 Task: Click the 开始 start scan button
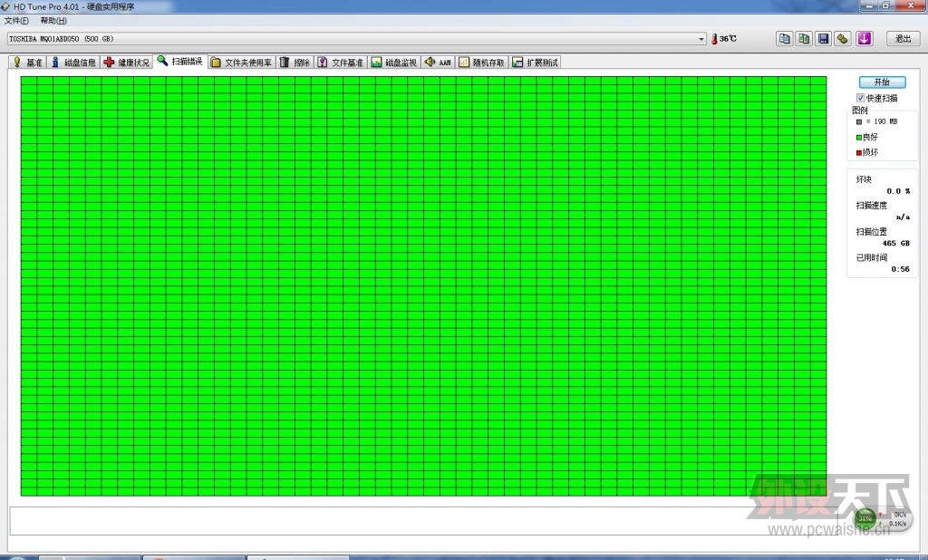(882, 82)
